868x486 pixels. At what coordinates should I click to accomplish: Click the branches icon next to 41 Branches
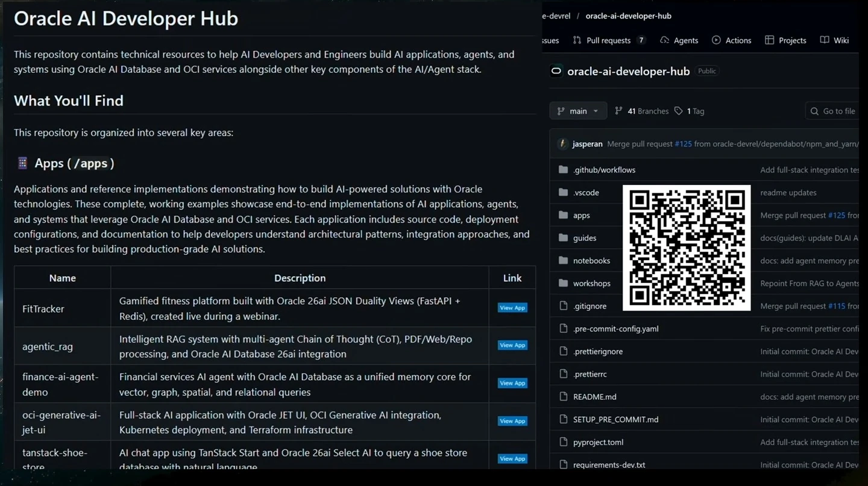[618, 111]
